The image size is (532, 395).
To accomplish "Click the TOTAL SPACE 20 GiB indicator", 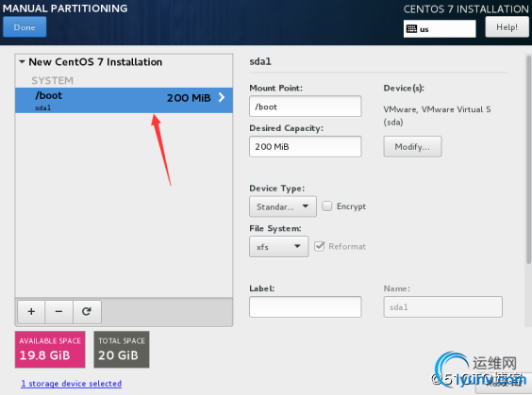I will point(122,350).
